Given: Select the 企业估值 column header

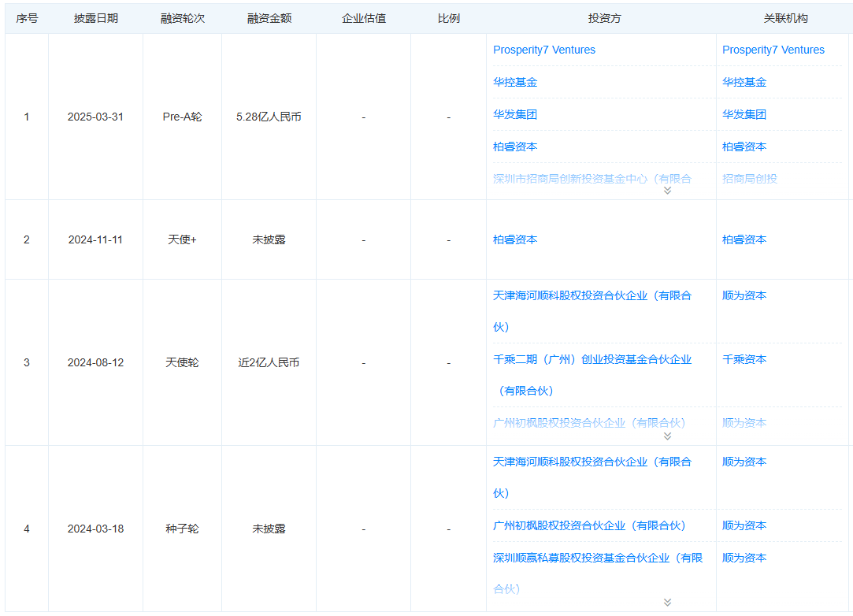Looking at the screenshot, I should click(x=363, y=18).
